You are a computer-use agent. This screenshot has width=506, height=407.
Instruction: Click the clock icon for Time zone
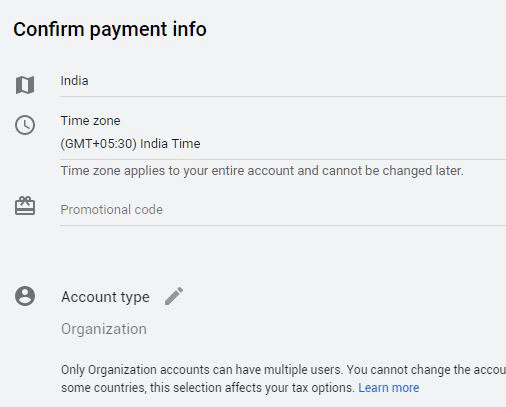point(25,125)
